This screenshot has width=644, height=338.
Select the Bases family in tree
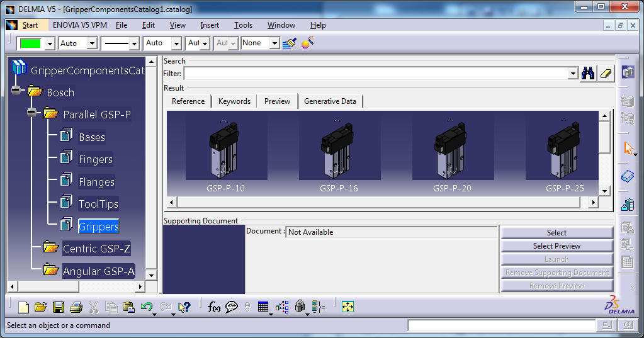click(x=92, y=137)
